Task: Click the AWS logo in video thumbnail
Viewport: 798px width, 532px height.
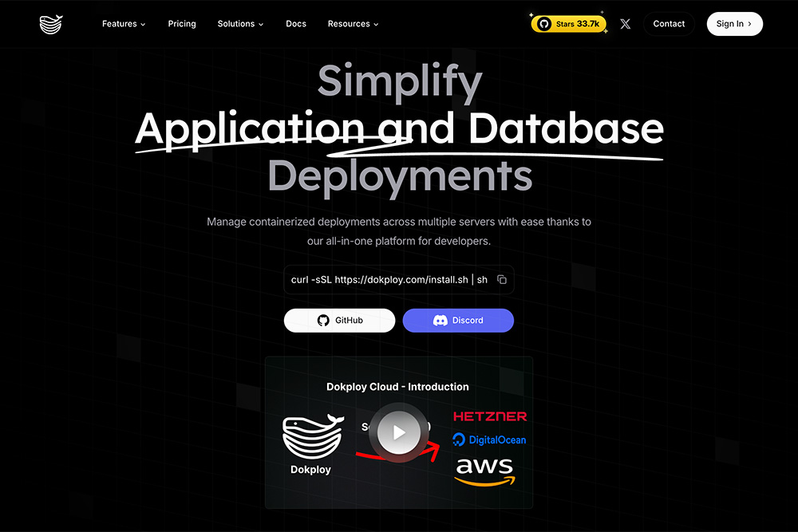Action: 484,471
